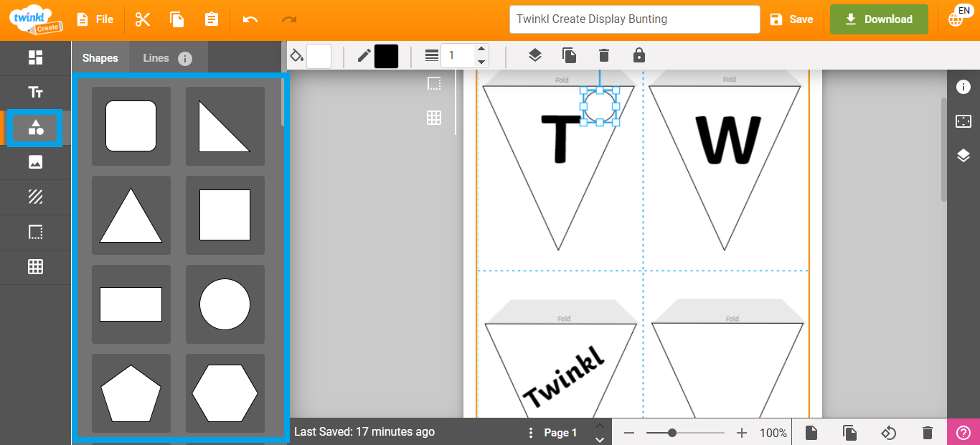980x445 pixels.
Task: Open the Templates sidebar panel
Action: coord(35,58)
